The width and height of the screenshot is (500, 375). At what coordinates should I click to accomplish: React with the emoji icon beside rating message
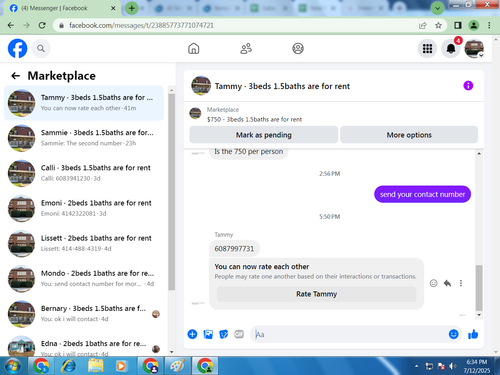pos(433,283)
